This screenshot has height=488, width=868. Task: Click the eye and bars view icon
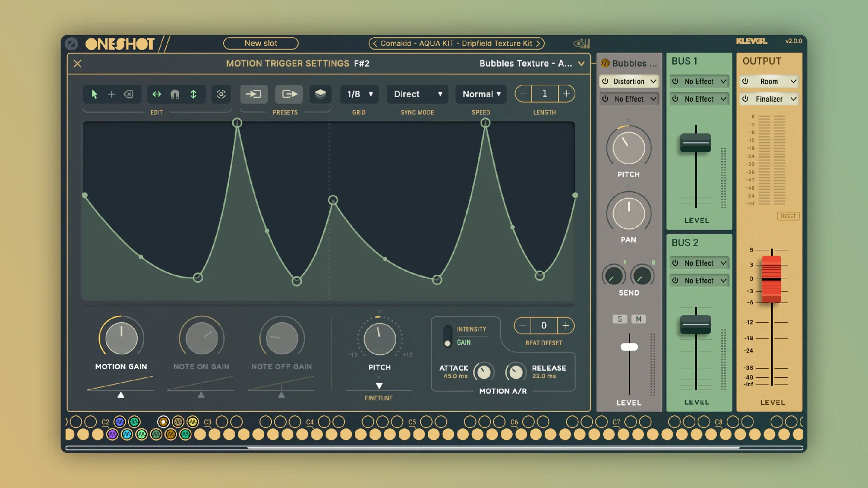click(x=582, y=43)
